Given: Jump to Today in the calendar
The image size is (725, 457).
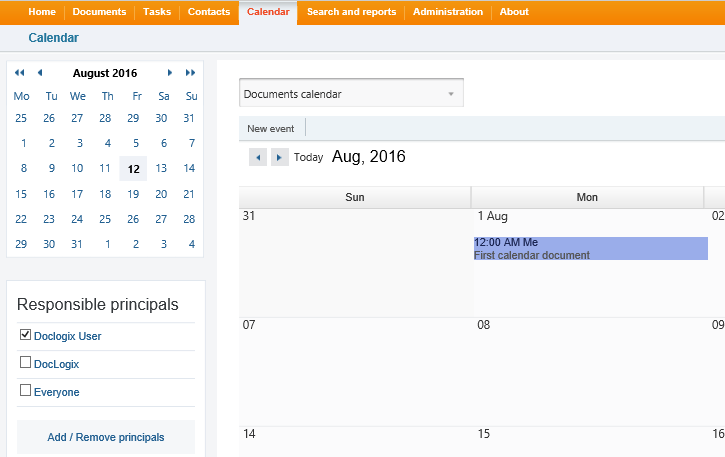Looking at the screenshot, I should pyautogui.click(x=308, y=157).
